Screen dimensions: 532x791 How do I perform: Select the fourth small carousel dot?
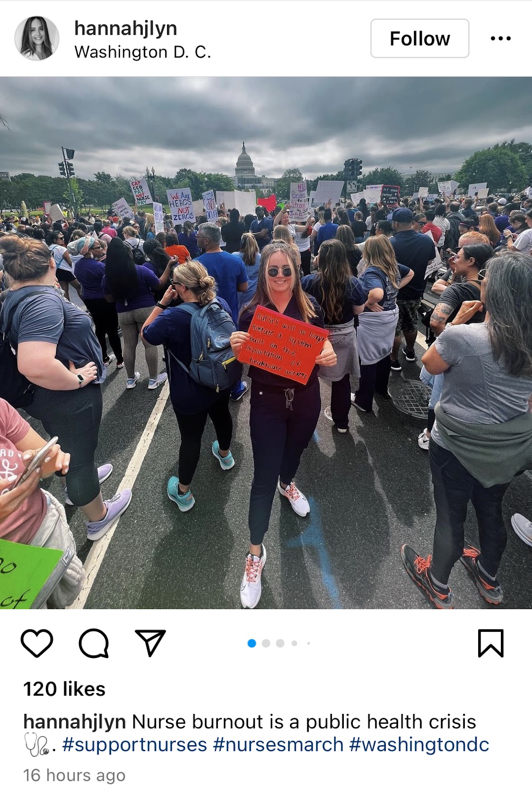point(294,643)
